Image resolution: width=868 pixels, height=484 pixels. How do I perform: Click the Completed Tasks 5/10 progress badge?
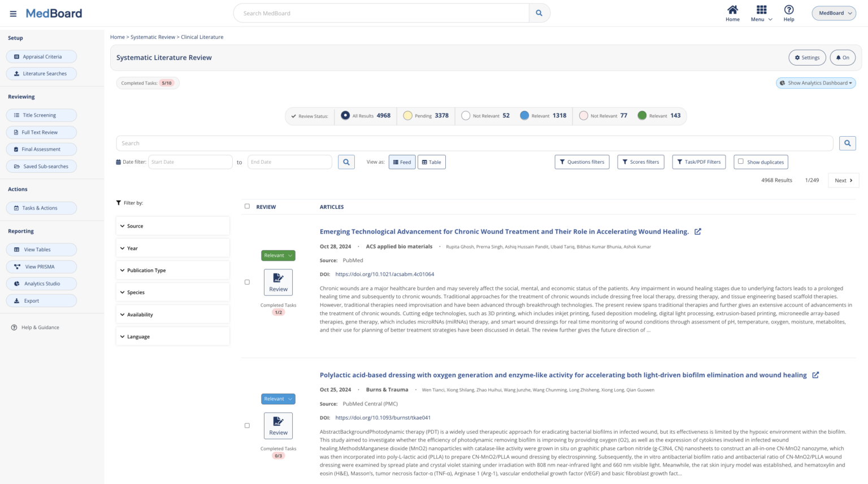(147, 82)
